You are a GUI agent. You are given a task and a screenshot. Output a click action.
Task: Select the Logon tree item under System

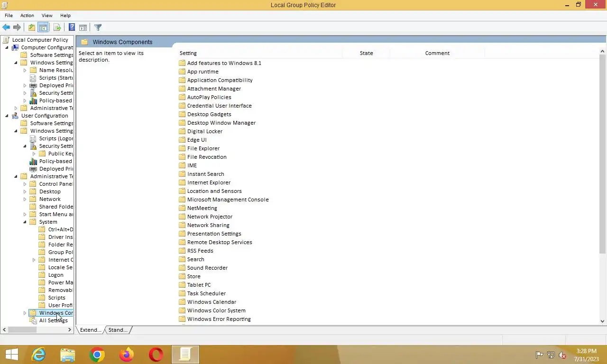point(55,275)
